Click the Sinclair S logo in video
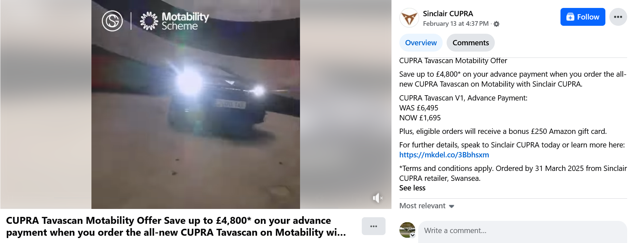Screen dimensions: 644x243 coord(112,21)
